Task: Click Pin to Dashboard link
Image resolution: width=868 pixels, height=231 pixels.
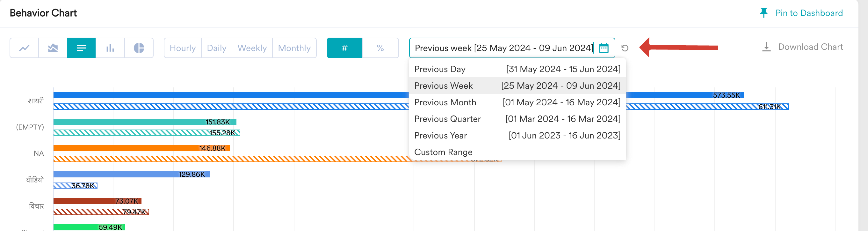Action: pos(809,13)
